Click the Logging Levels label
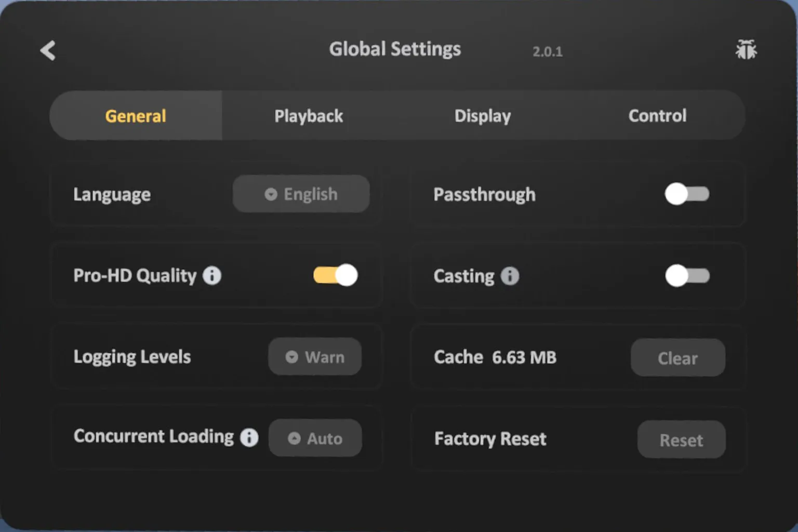Screen dimensions: 798x532 pyautogui.click(x=132, y=357)
